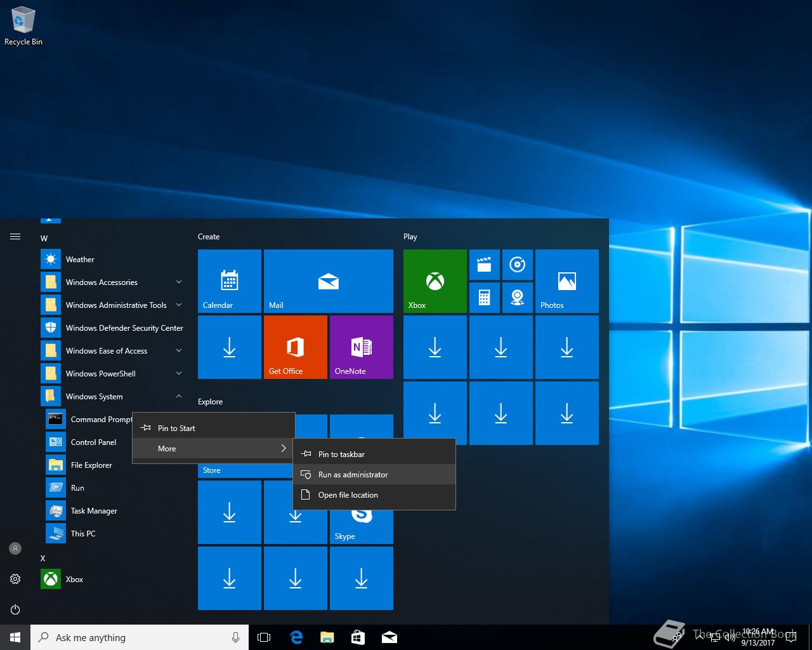
Task: Click the Cortana microphone icon
Action: 235,637
